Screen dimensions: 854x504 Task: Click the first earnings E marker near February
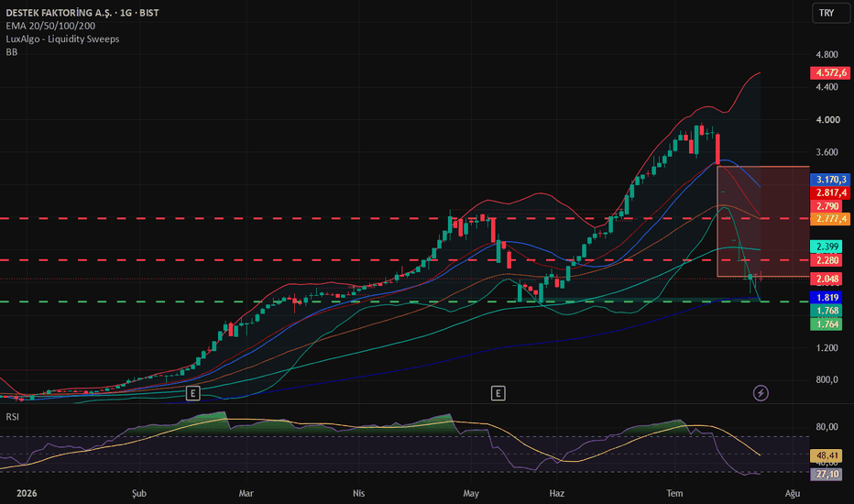[x=192, y=393]
